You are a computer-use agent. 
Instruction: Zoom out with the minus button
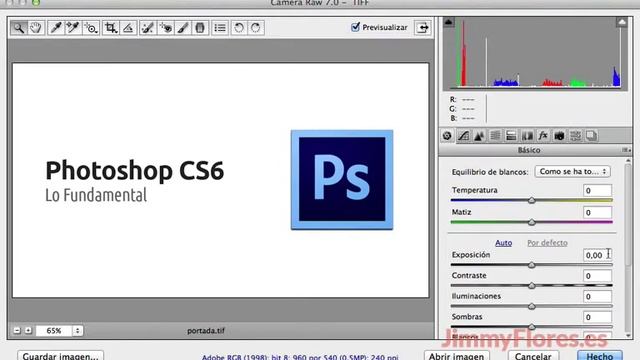click(x=17, y=330)
